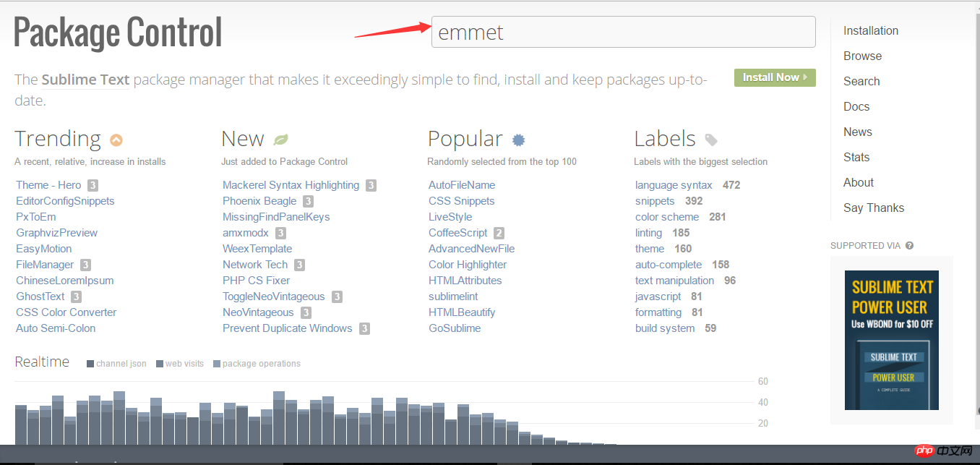Browse the text manipulation label

tap(674, 281)
